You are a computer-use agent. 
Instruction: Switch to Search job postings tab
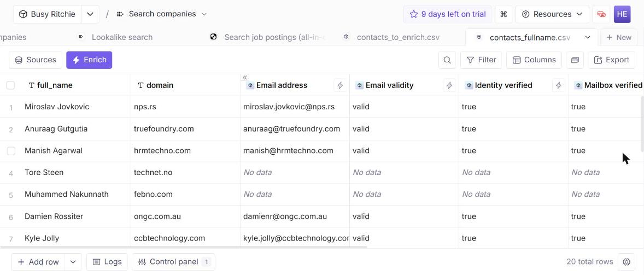(267, 37)
